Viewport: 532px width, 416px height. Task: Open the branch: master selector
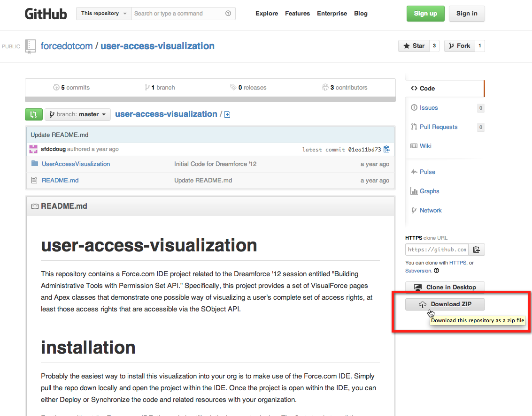pos(77,114)
